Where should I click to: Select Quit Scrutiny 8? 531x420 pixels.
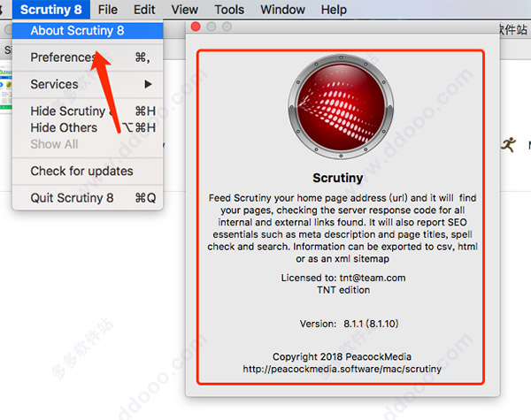point(88,198)
